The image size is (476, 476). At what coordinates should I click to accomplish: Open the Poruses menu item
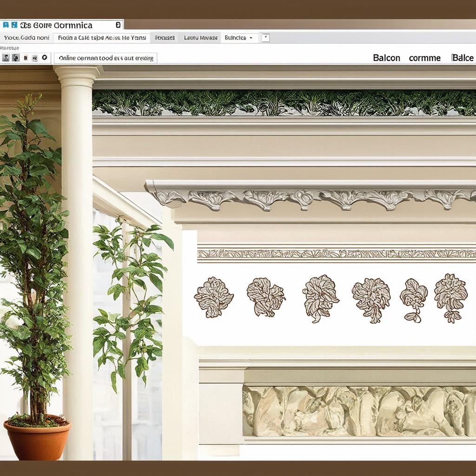point(165,38)
